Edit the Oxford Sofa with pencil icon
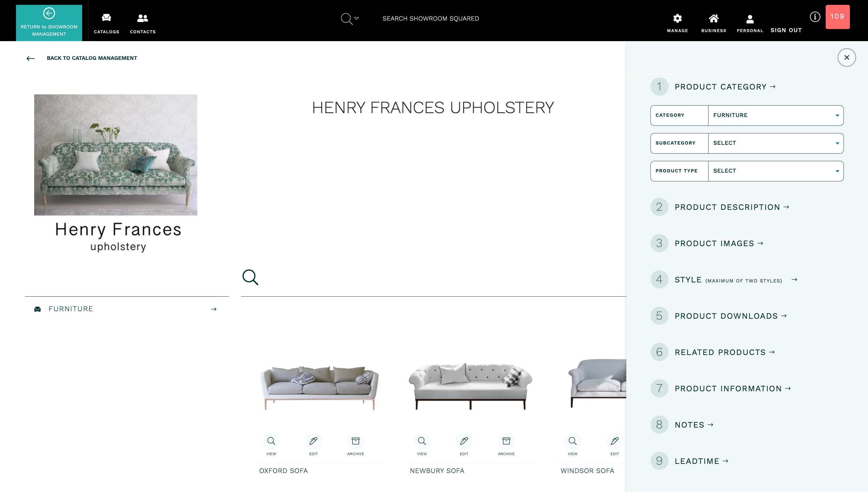The width and height of the screenshot is (868, 492). [x=313, y=441]
